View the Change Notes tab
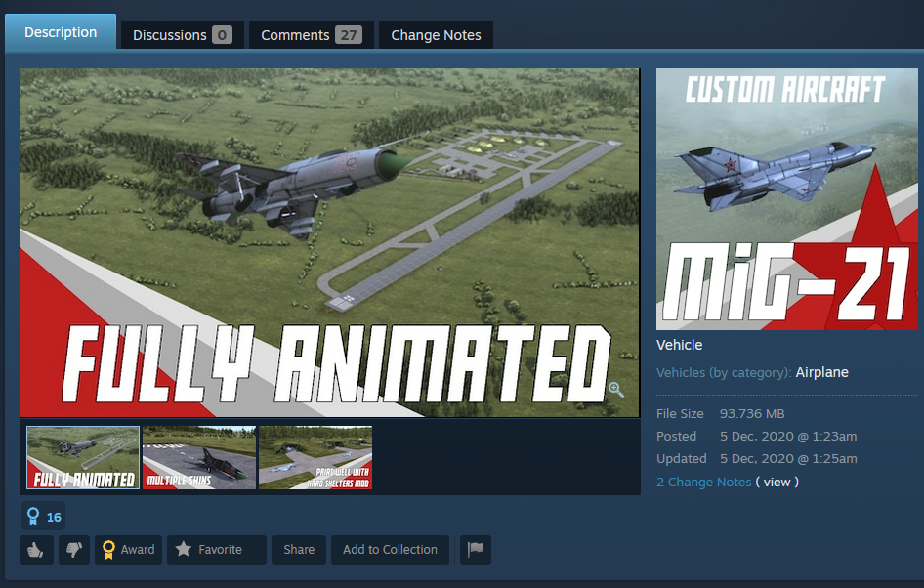 tap(436, 35)
